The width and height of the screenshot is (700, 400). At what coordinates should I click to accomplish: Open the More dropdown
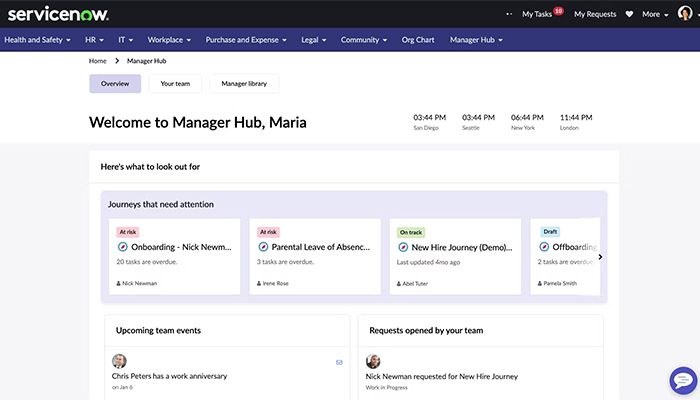coord(655,14)
